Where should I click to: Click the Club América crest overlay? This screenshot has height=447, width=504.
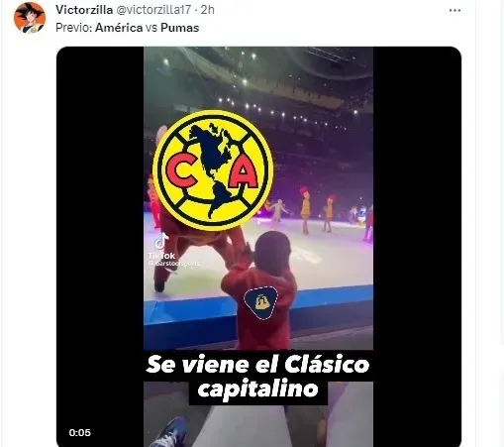coord(214,170)
